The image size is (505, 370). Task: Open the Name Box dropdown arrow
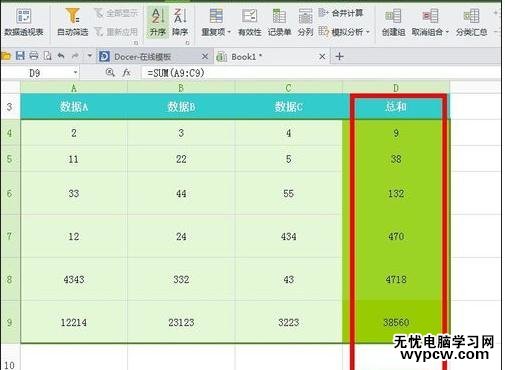75,73
